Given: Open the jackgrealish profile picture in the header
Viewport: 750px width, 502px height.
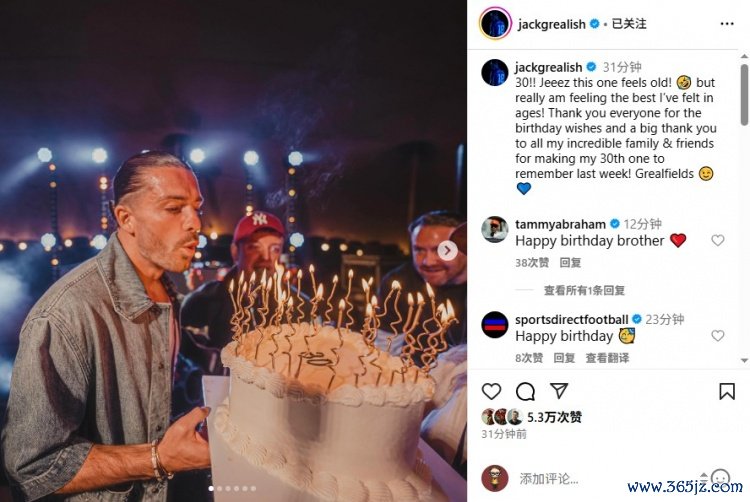Looking at the screenshot, I should (495, 23).
